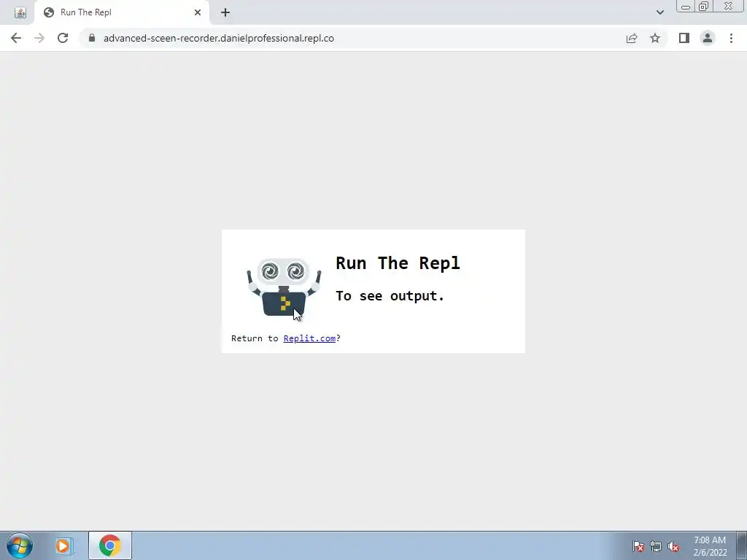This screenshot has height=560, width=747.
Task: Open Chrome's three-dot menu
Action: (x=731, y=38)
